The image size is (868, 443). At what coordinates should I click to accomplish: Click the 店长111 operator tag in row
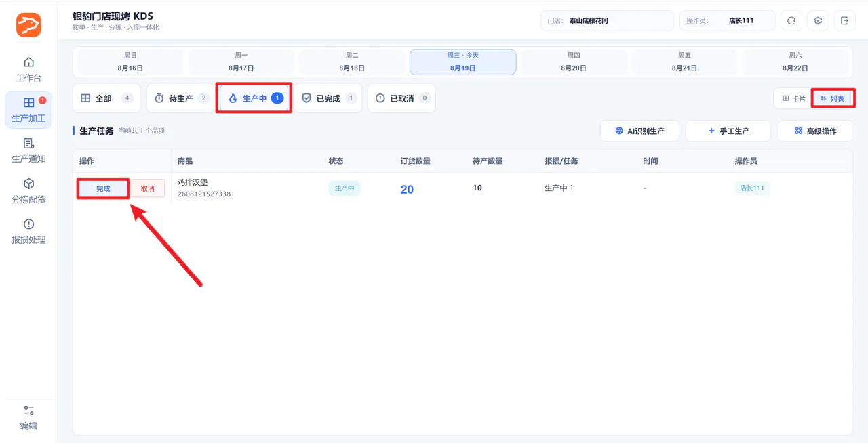pyautogui.click(x=752, y=188)
